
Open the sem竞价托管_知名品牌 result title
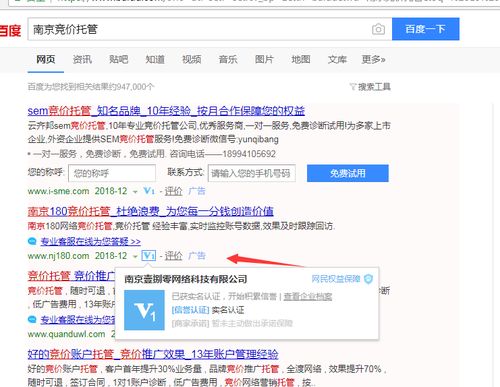pos(166,111)
